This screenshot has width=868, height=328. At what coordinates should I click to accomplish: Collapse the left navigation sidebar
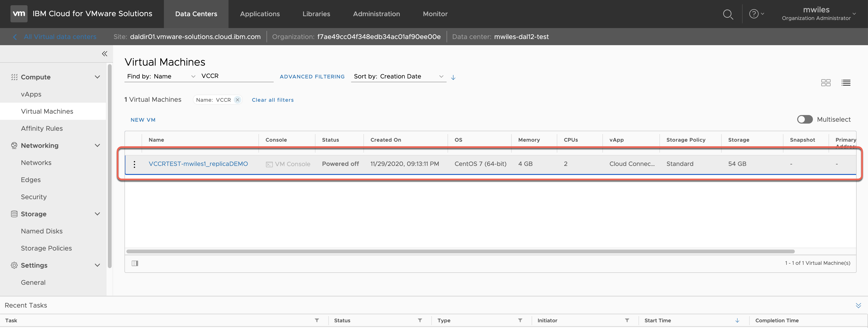click(105, 54)
